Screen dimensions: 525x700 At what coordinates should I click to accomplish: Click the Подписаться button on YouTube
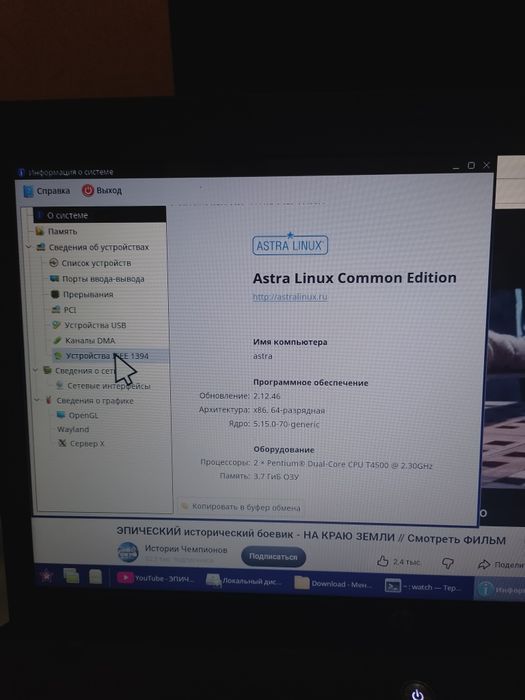pyautogui.click(x=273, y=556)
